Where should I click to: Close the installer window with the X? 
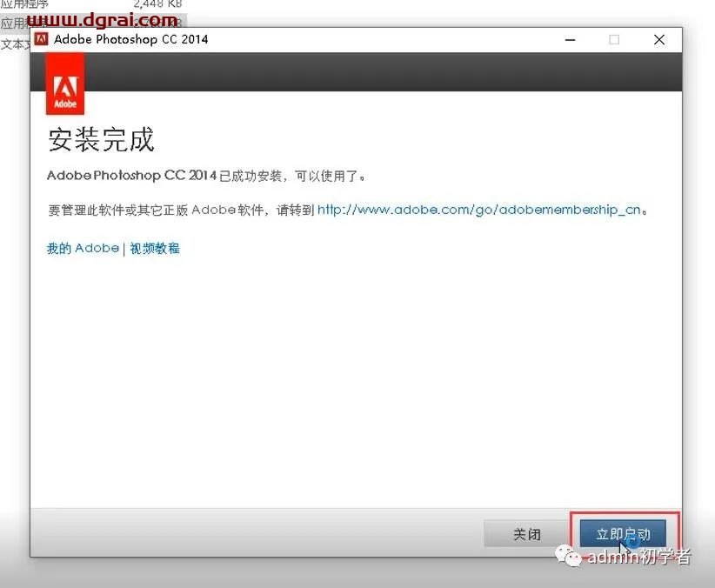659,40
